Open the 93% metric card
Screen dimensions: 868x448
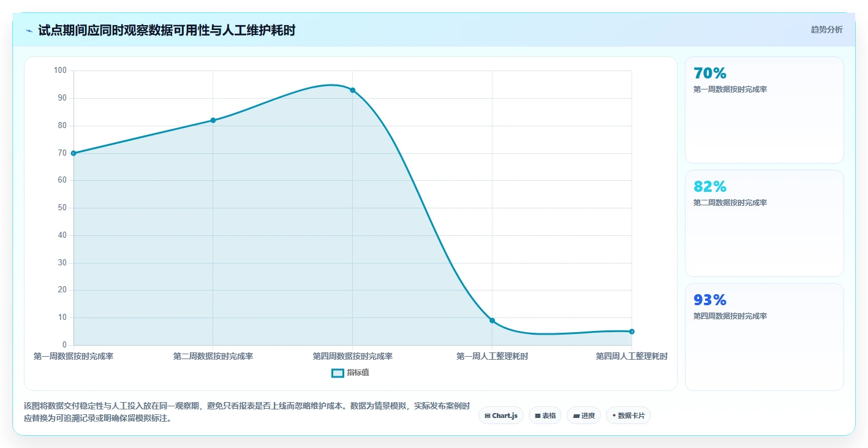tap(764, 336)
